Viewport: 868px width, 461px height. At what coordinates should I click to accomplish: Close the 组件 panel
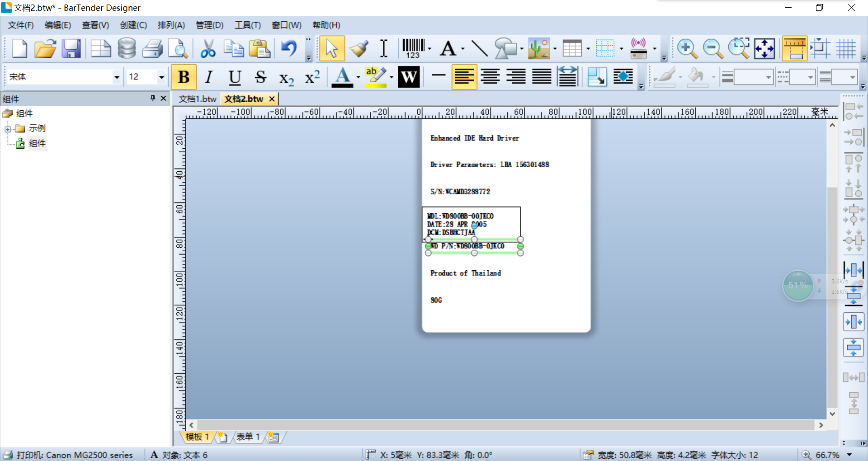tap(163, 98)
